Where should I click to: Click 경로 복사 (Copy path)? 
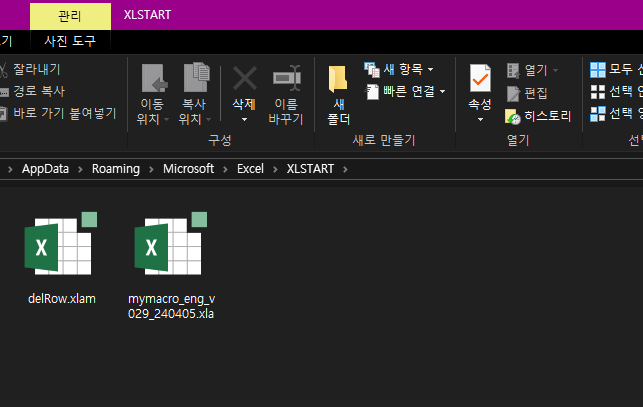pos(33,91)
